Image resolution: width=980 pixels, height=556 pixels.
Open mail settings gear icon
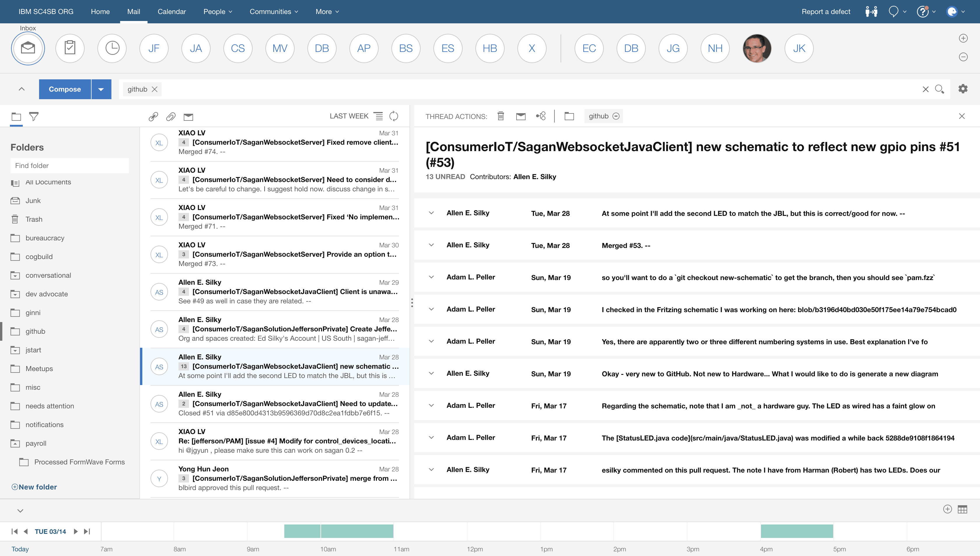tap(963, 89)
